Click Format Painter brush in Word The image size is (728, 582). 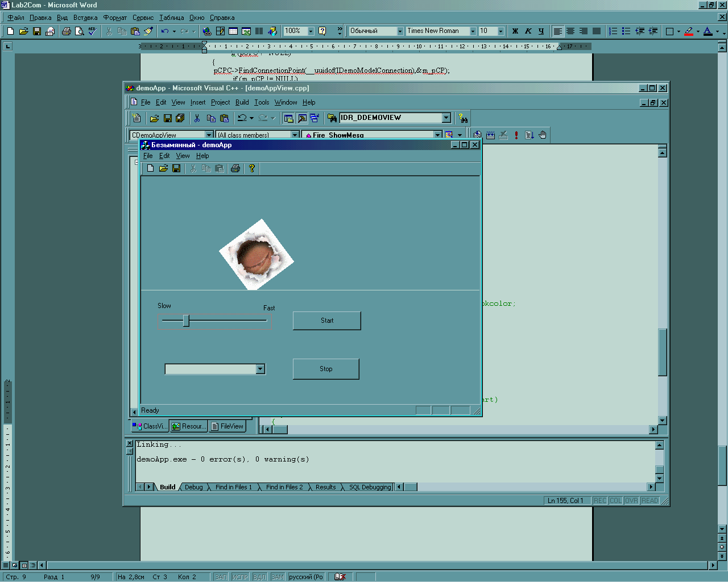(148, 31)
